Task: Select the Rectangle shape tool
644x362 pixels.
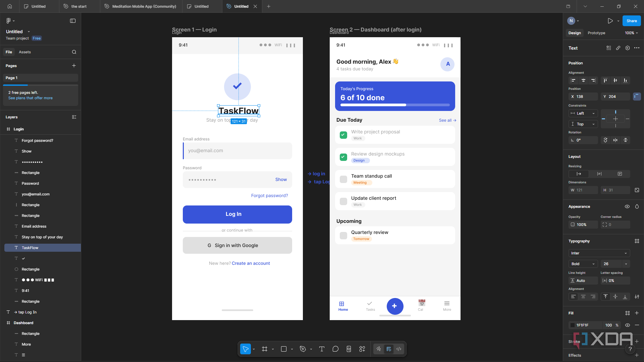Action: click(x=283, y=349)
